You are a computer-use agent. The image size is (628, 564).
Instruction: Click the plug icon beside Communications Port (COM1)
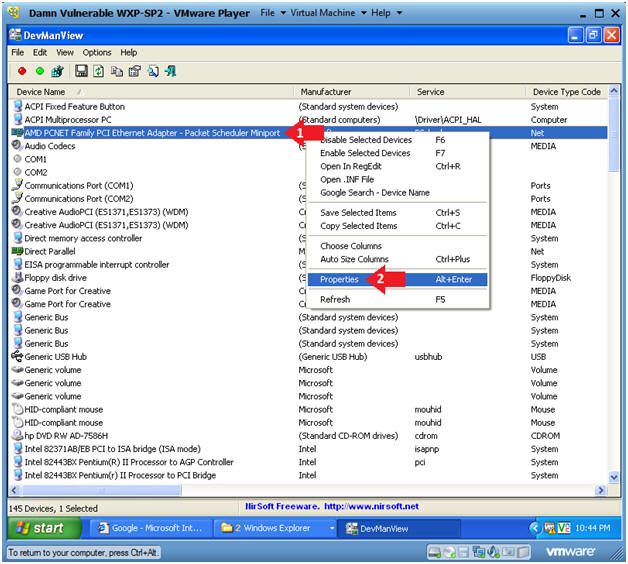[17, 185]
